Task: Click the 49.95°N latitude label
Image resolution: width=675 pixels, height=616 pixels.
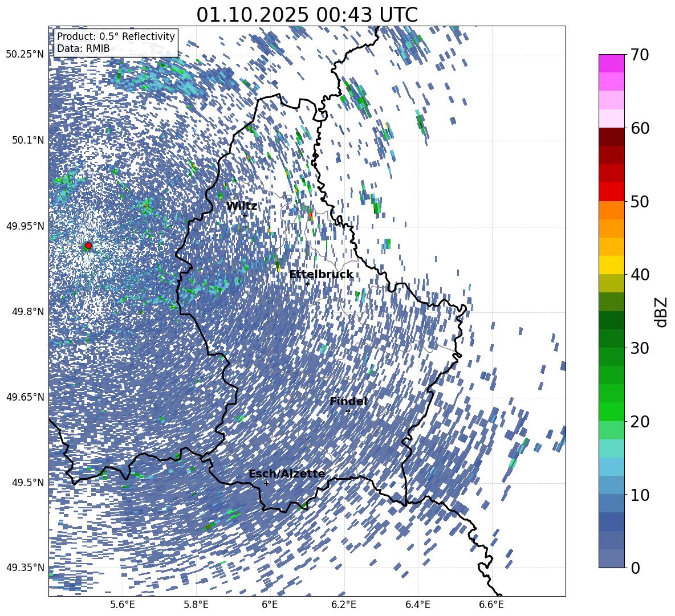Action: (x=25, y=226)
